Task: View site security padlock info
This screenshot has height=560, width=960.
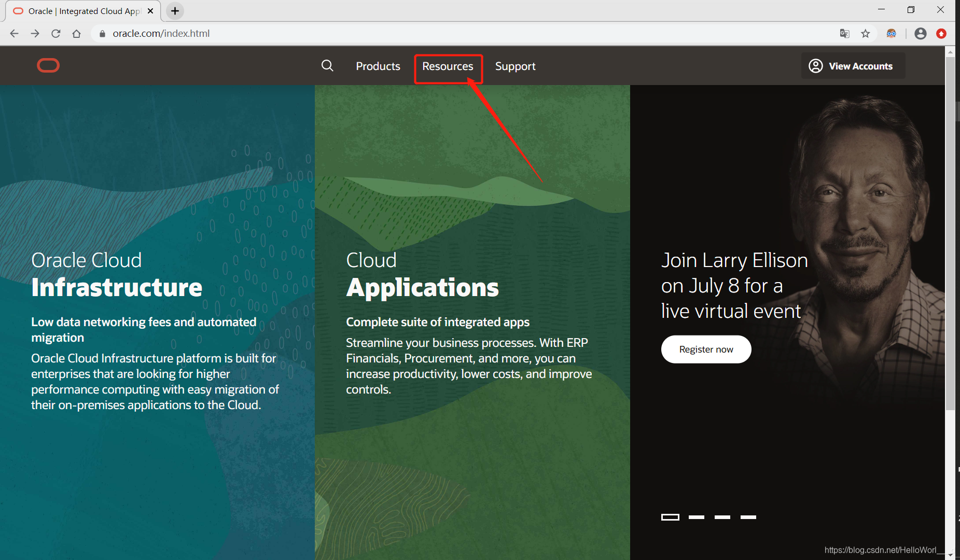Action: 102,34
